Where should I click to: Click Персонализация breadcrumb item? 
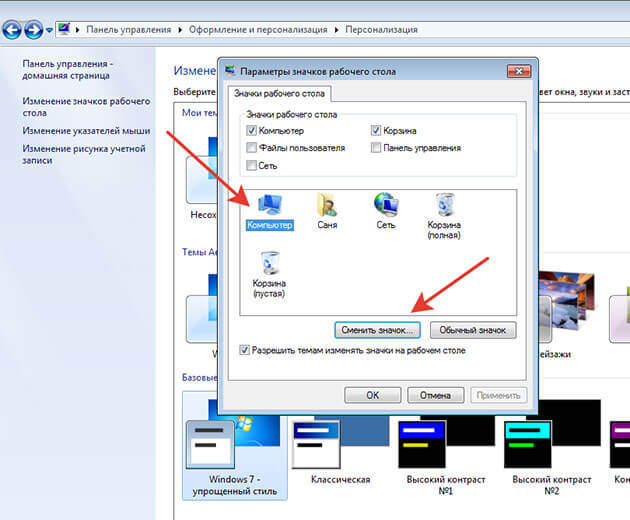pyautogui.click(x=381, y=30)
